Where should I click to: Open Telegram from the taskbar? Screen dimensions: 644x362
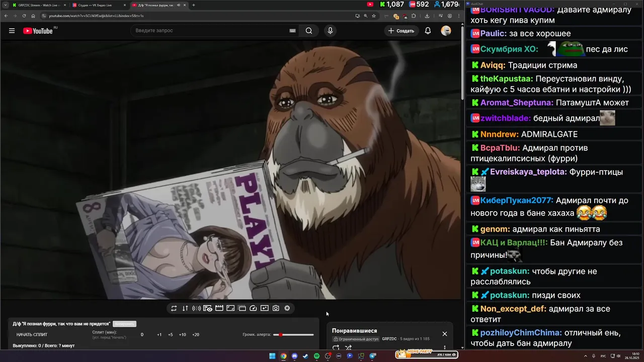point(372,356)
